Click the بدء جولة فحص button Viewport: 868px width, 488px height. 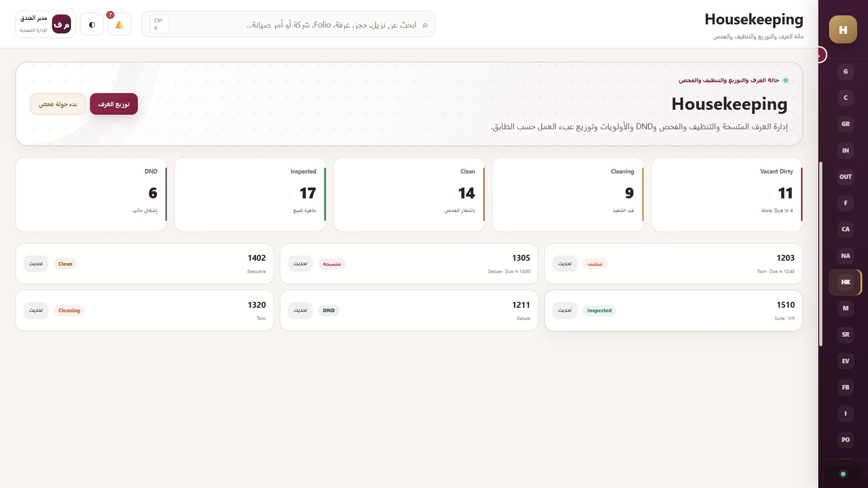[x=58, y=104]
